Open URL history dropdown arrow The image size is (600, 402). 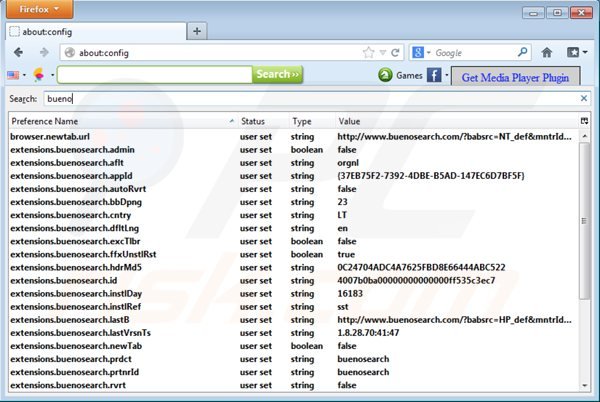pyautogui.click(x=383, y=53)
